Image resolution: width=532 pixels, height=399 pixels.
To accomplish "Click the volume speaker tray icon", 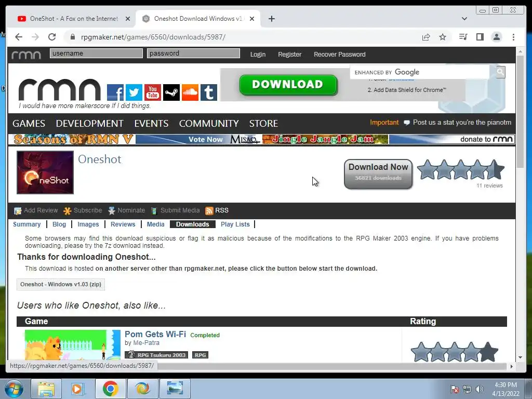I will 479,389.
